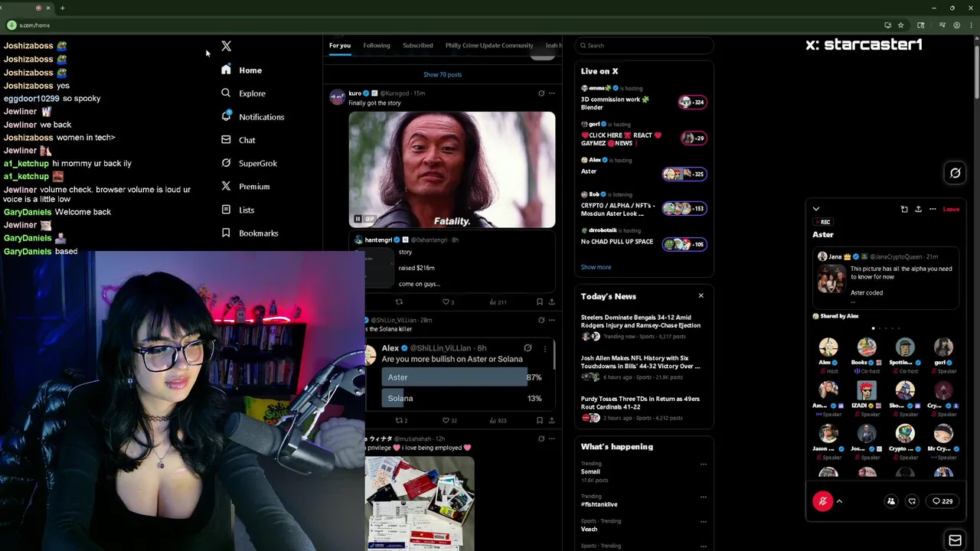The width and height of the screenshot is (980, 551).
Task: Select IZADI speaker avatar in the space
Action: (867, 390)
